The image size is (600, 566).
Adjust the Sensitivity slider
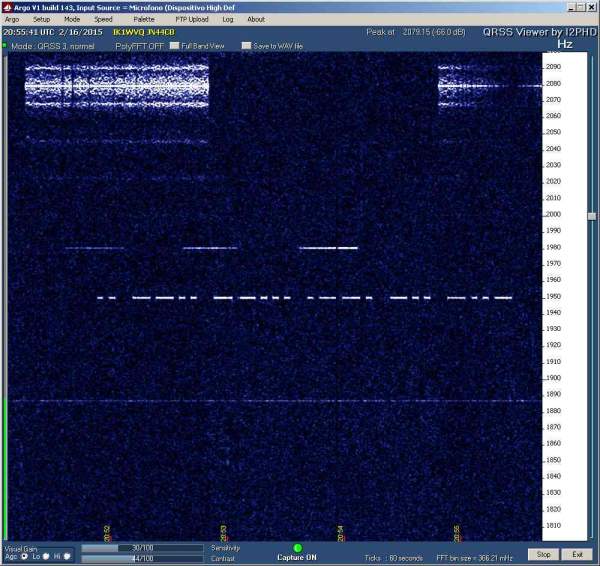141,548
